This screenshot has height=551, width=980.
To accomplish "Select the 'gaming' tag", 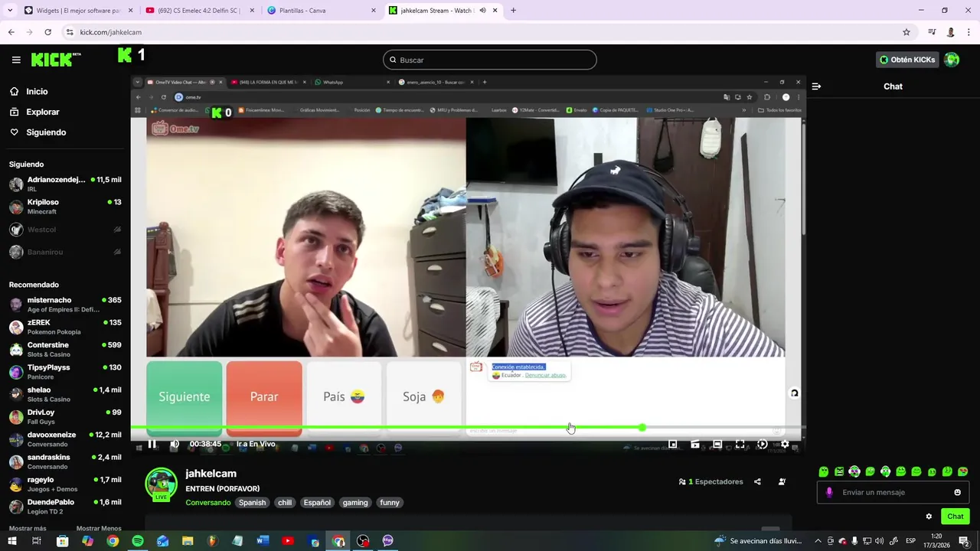I will click(355, 503).
